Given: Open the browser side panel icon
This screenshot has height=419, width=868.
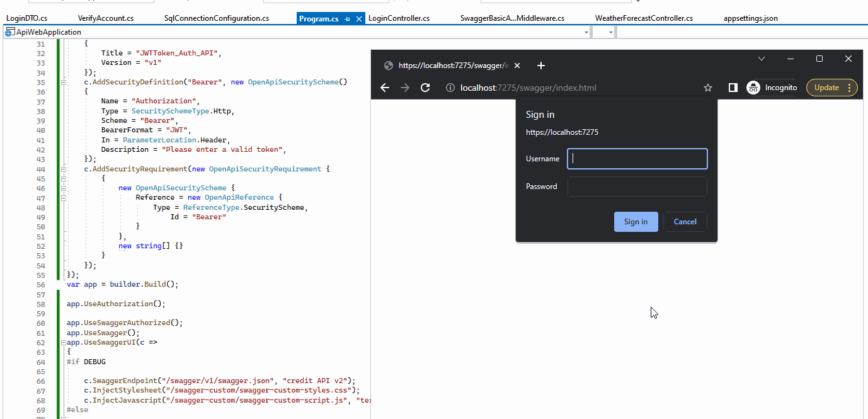Looking at the screenshot, I should pyautogui.click(x=733, y=88).
